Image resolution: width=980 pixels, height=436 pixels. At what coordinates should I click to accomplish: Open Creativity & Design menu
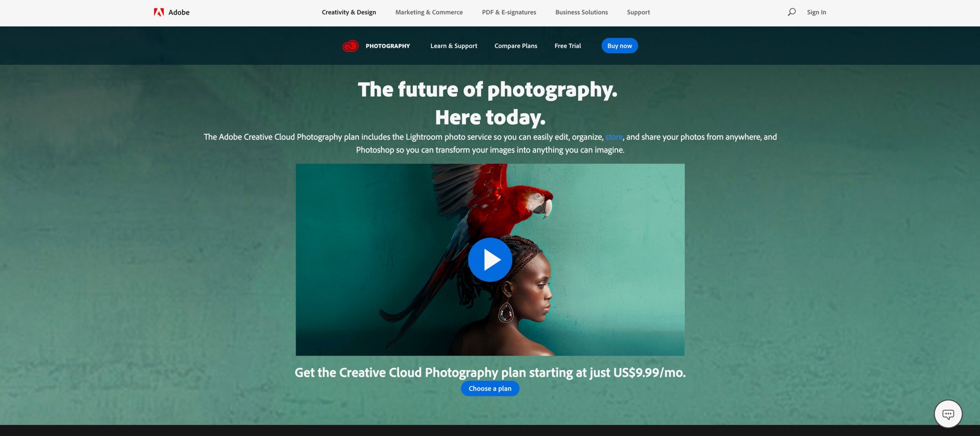click(349, 12)
